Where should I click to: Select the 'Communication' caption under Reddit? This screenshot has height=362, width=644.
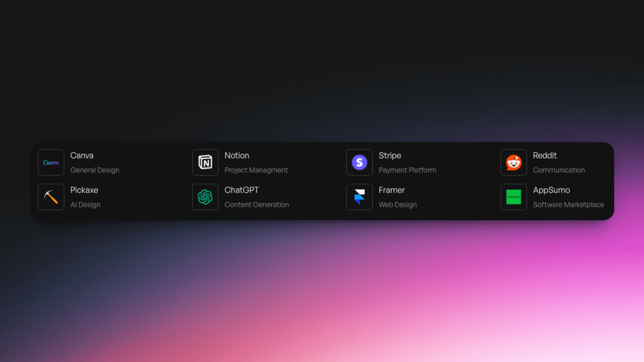coord(559,170)
